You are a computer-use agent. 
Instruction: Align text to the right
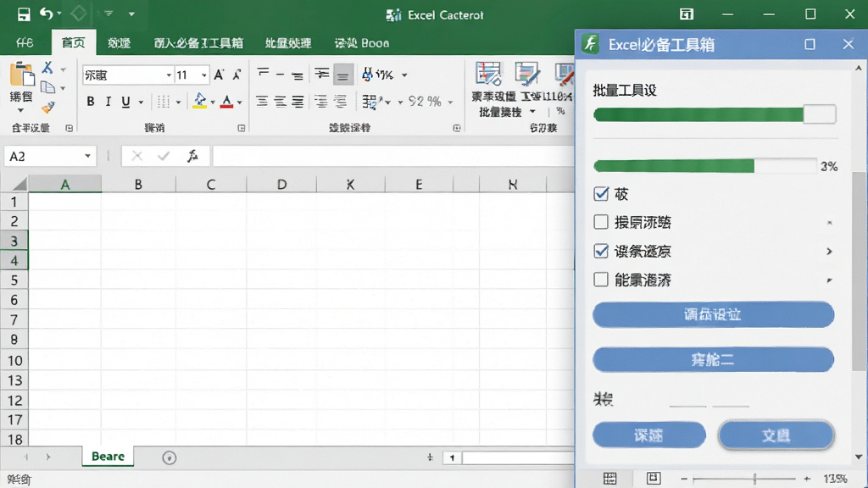[298, 102]
